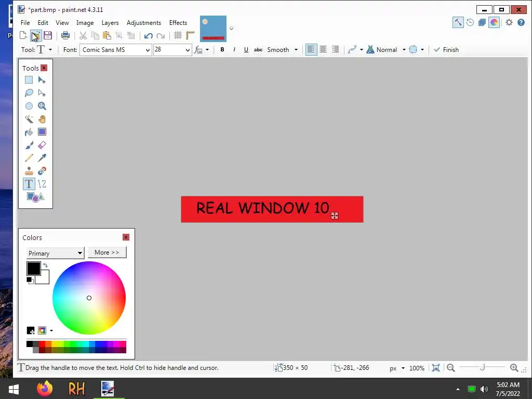Click the Open file icon
Screen dimensions: 532x399
36,35
